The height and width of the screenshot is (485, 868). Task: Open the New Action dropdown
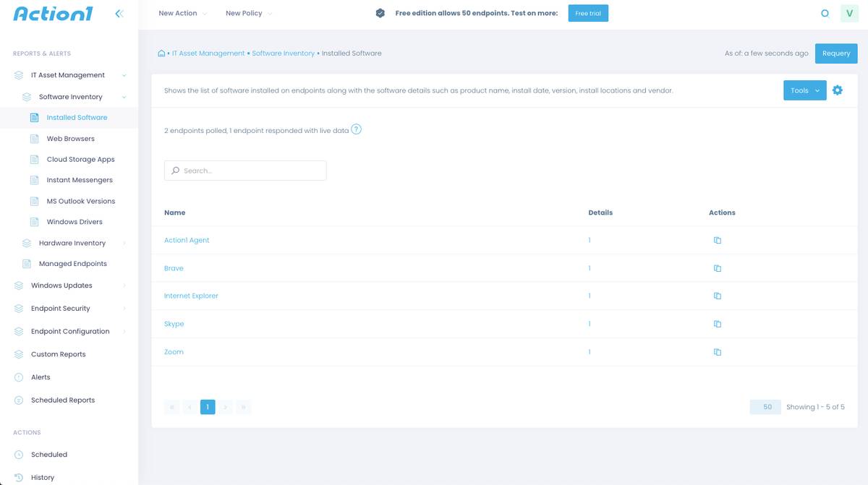click(x=182, y=13)
